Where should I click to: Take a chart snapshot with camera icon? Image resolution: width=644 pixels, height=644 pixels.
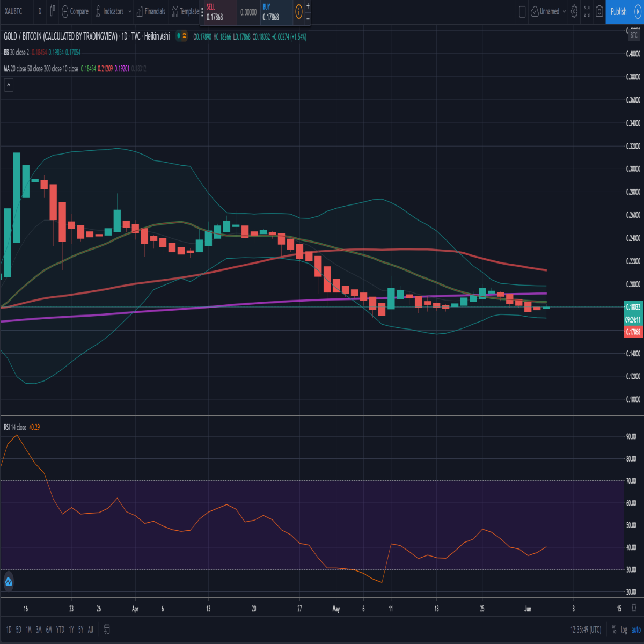[599, 11]
